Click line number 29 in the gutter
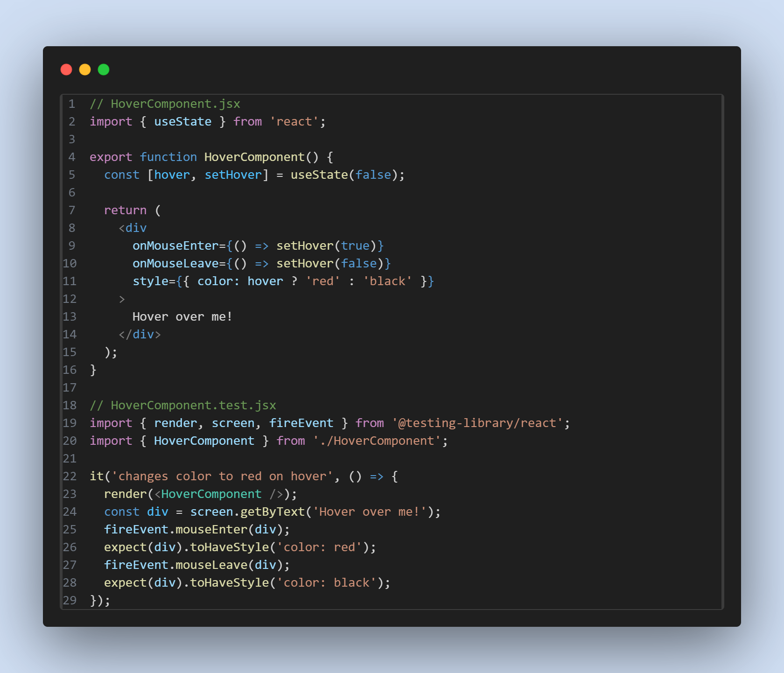Screen dimensions: 784x673 (x=70, y=600)
